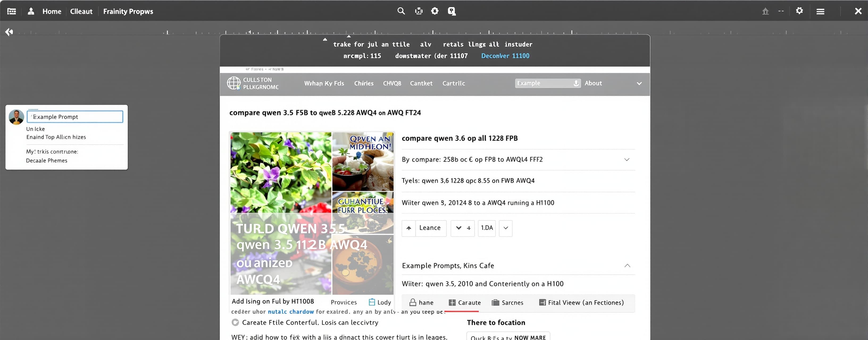Click the microphone icon in Example search box
Viewport: 868px width, 340px height.
pos(576,83)
